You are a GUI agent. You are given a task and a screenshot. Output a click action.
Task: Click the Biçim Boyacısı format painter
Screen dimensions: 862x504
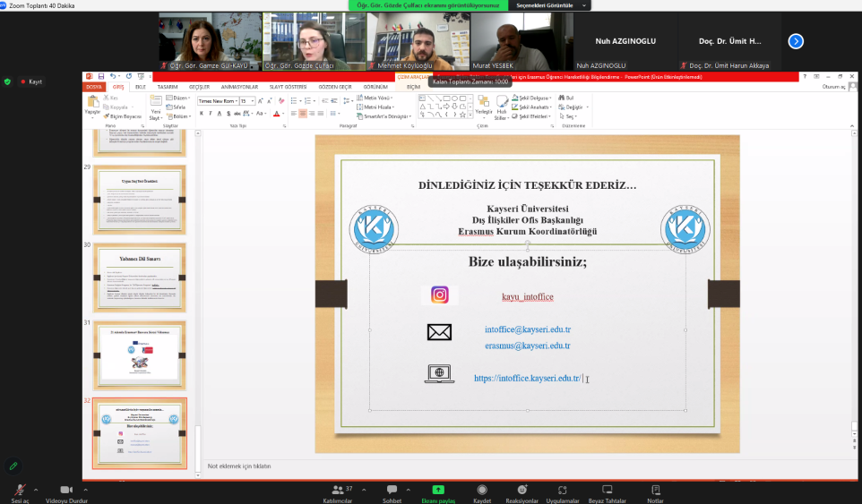click(123, 116)
